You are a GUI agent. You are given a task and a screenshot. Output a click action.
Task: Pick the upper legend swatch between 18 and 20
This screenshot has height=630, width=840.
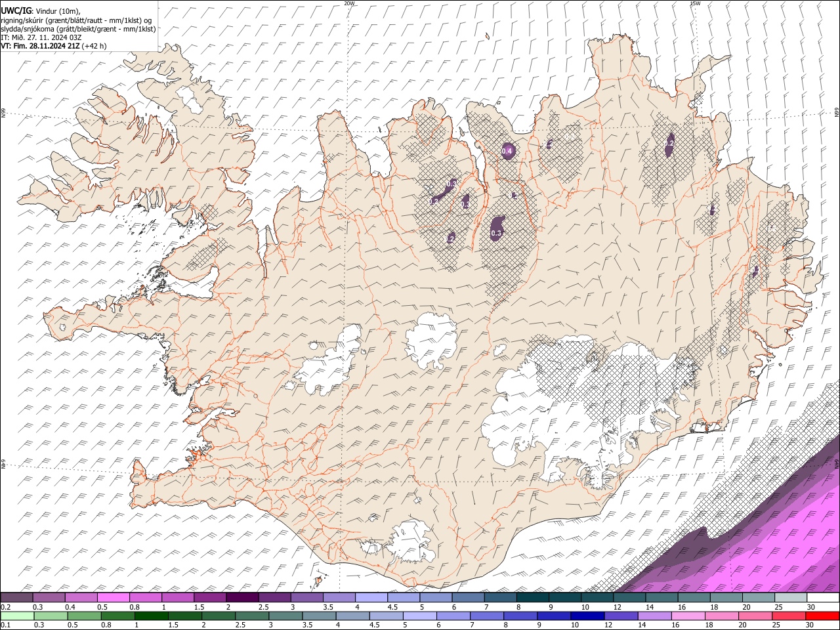pyautogui.click(x=725, y=598)
